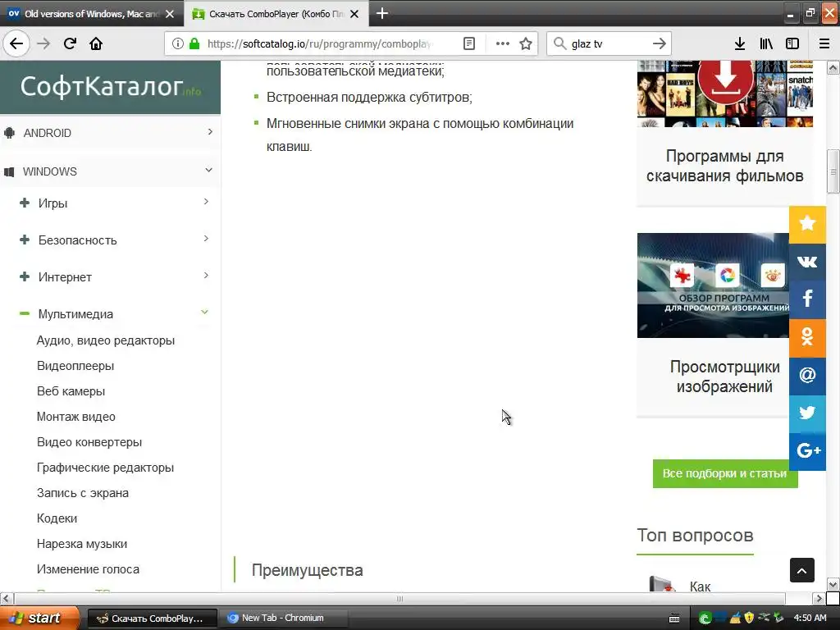Close the Скачать ComboPlayer tab

coord(354,14)
